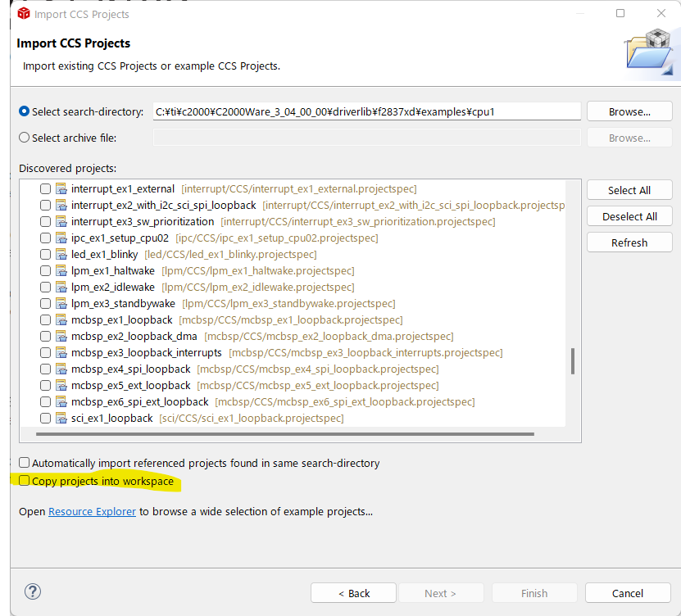The image size is (681, 616).
Task: Check the interrupt_ex1_external project checkbox
Action: (x=45, y=189)
